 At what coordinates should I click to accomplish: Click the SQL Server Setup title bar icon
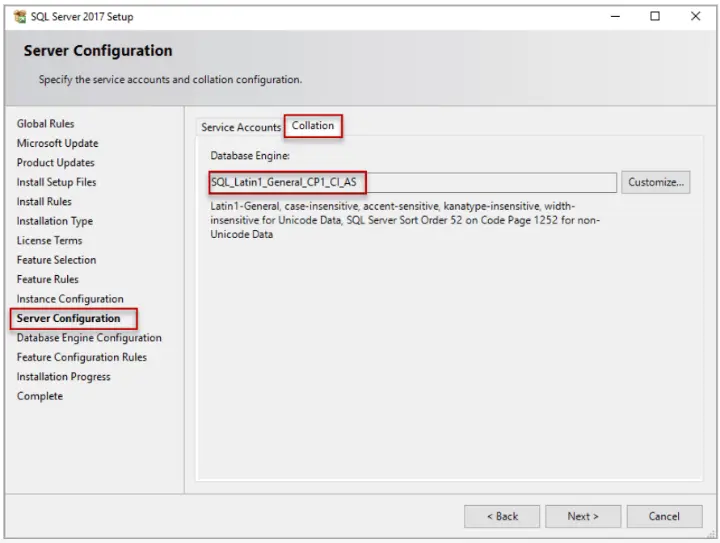pyautogui.click(x=20, y=17)
